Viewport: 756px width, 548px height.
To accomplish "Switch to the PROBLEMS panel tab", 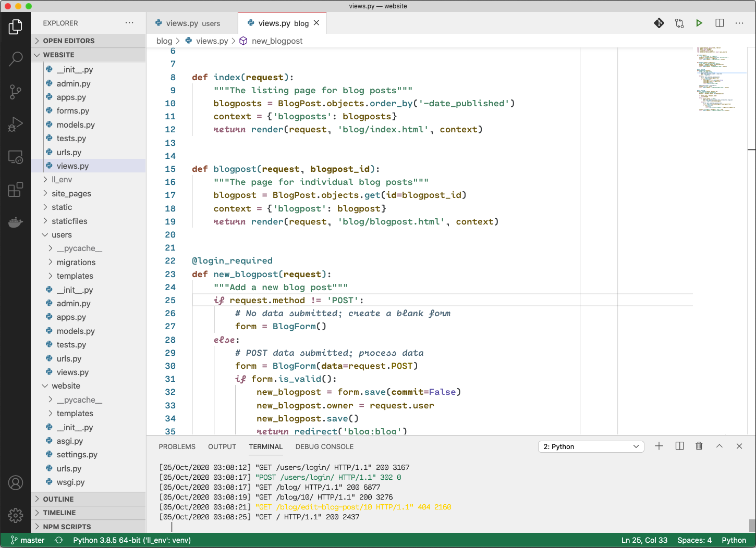I will [x=177, y=446].
